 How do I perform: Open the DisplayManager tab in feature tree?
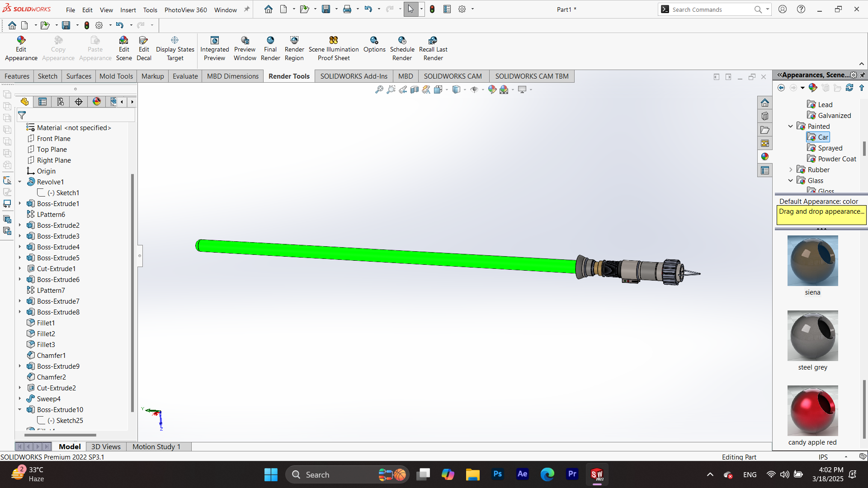click(x=96, y=102)
